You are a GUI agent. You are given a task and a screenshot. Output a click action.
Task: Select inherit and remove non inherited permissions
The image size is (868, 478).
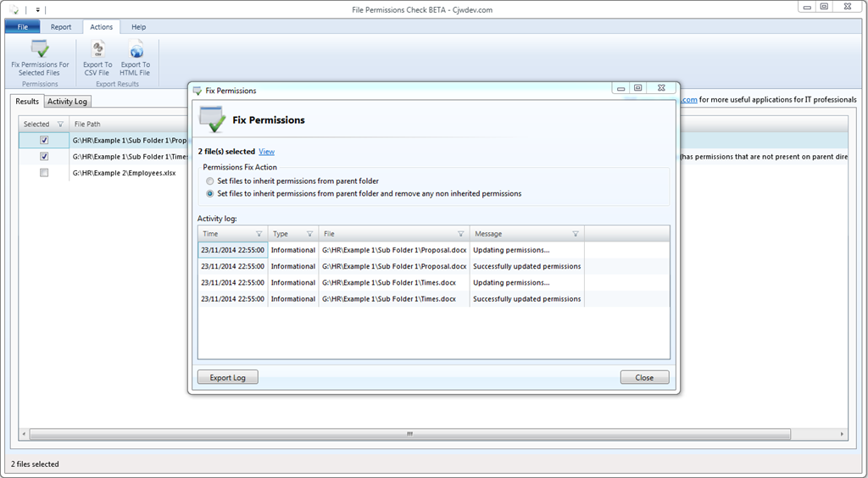(x=210, y=194)
